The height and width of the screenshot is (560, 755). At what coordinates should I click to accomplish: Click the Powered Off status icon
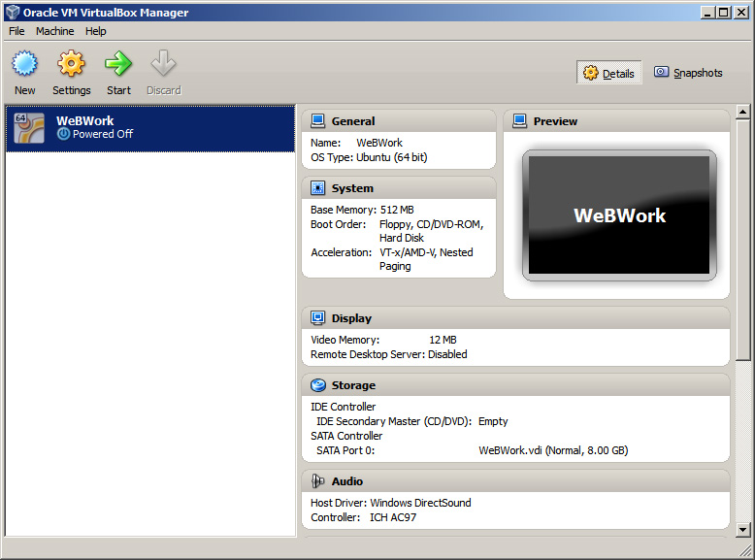click(x=63, y=134)
